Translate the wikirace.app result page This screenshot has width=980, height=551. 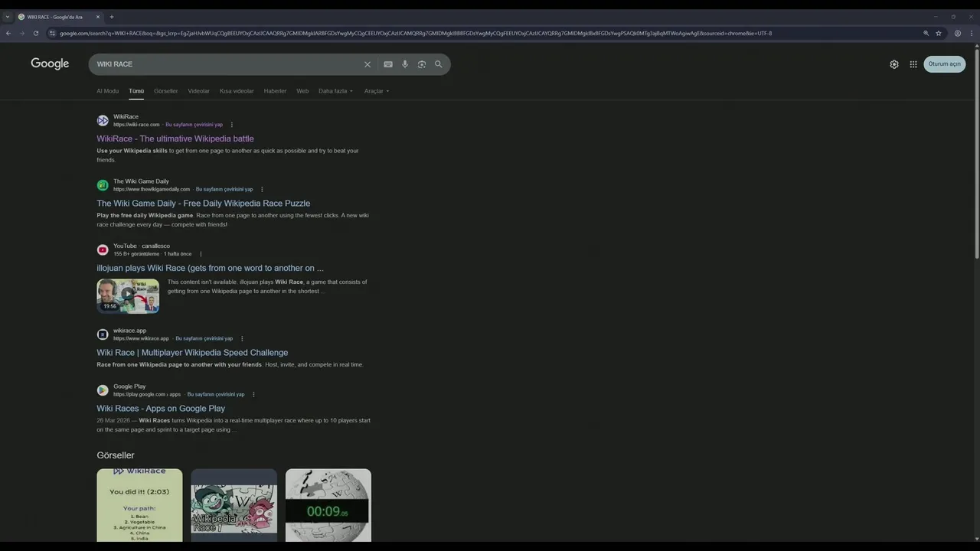204,338
